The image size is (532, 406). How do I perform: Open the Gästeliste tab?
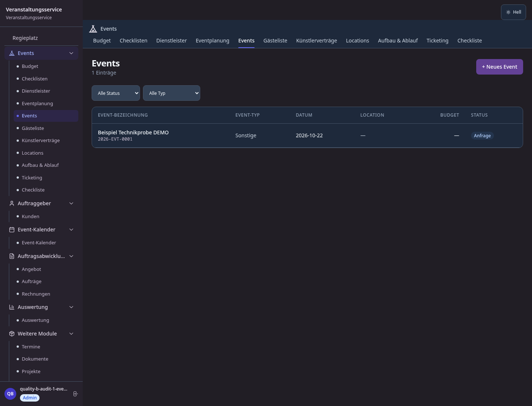pos(275,41)
